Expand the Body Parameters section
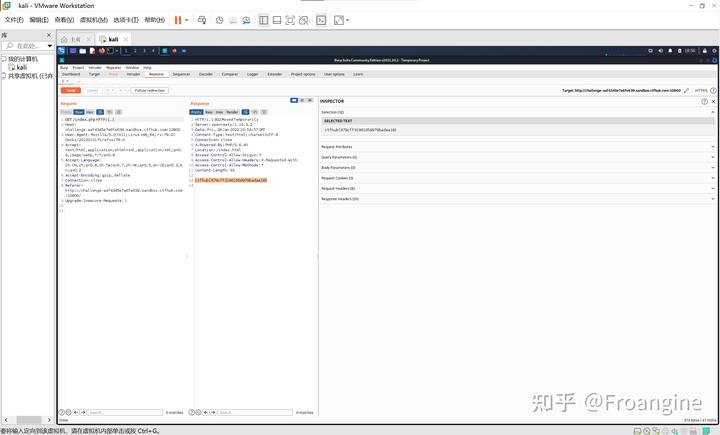Image resolution: width=720 pixels, height=435 pixels. pos(518,168)
